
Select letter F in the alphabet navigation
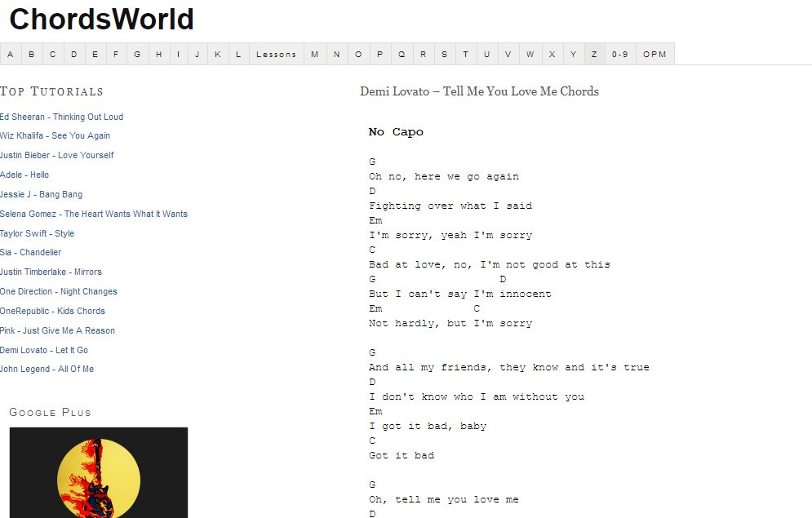[x=116, y=54]
